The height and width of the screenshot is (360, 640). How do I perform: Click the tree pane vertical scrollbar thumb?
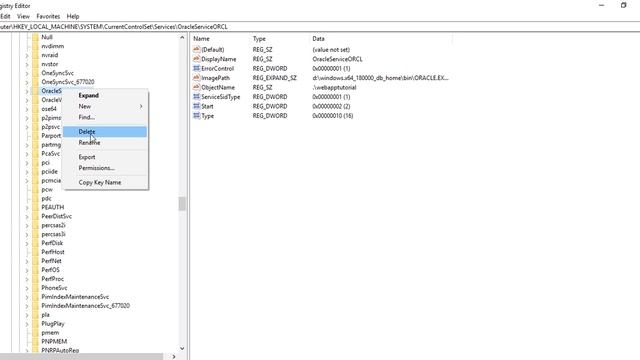[182, 204]
